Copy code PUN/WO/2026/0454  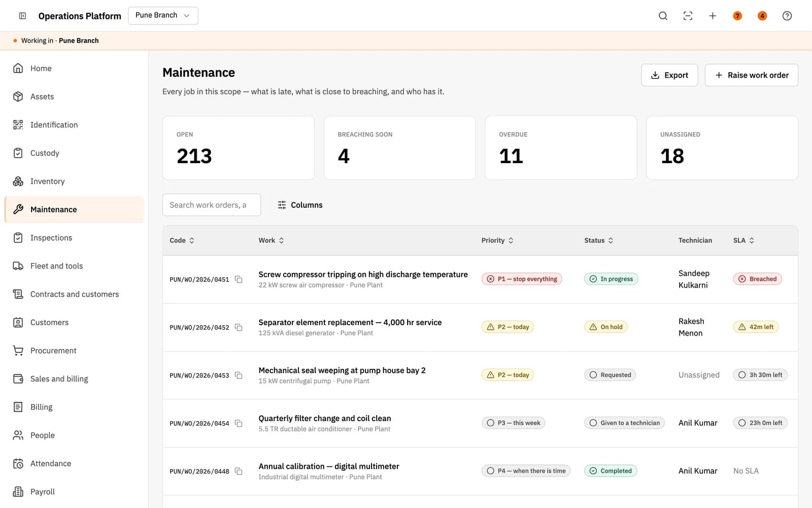[239, 424]
